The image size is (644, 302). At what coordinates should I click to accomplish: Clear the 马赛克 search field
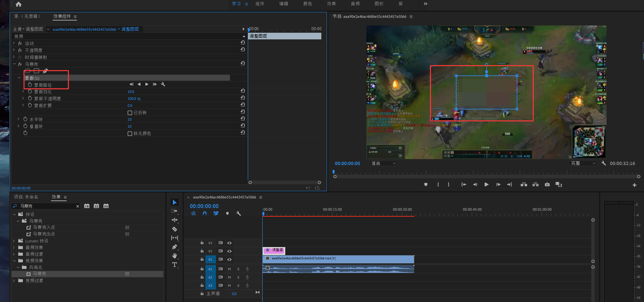point(78,206)
